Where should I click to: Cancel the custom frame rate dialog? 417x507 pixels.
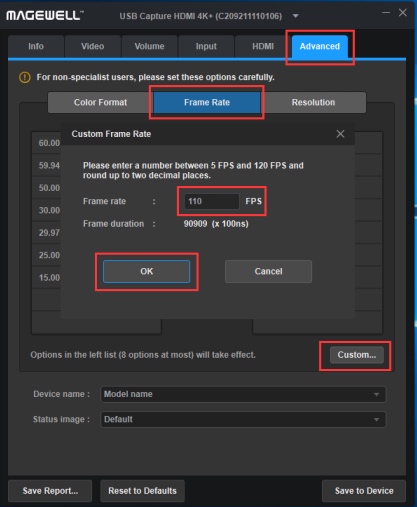tap(268, 271)
